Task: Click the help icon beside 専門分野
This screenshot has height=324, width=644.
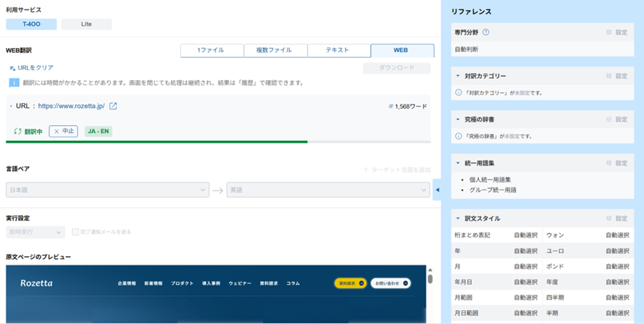Action: (486, 32)
